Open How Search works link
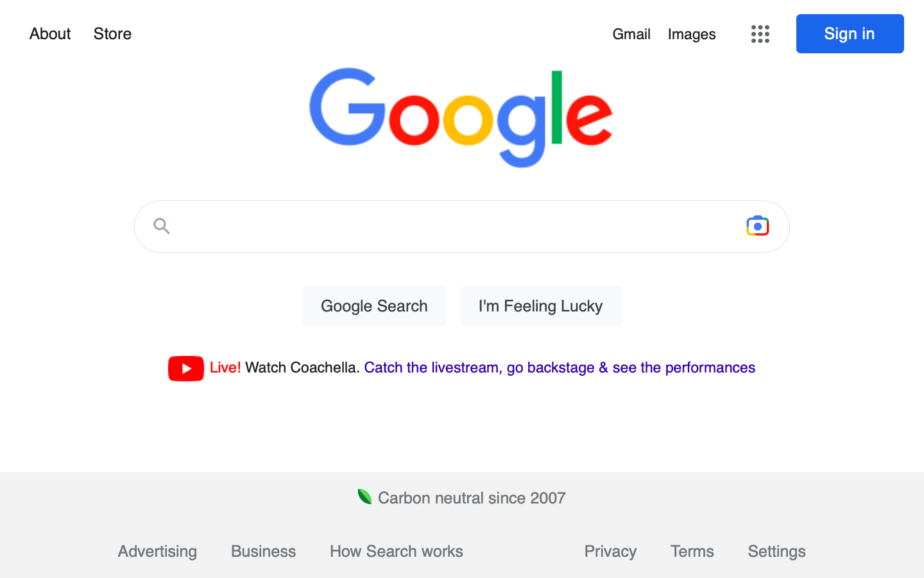 click(x=397, y=551)
